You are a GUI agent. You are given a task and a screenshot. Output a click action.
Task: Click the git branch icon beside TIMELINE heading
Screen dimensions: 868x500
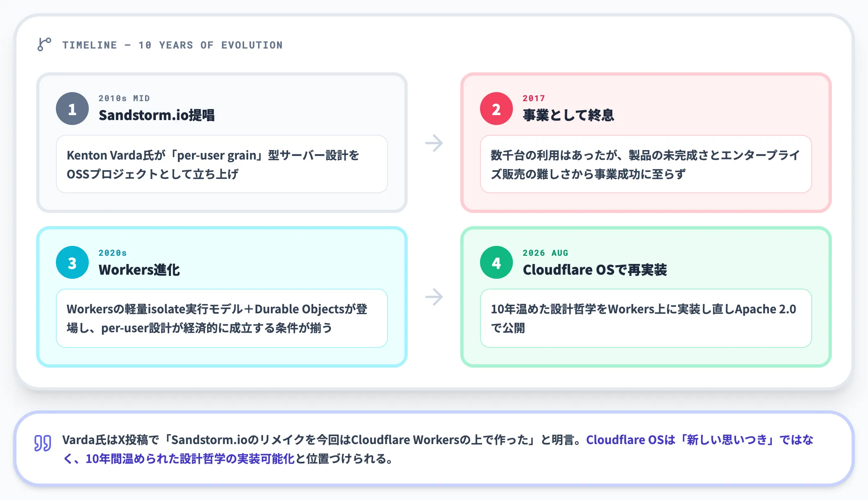tap(44, 44)
